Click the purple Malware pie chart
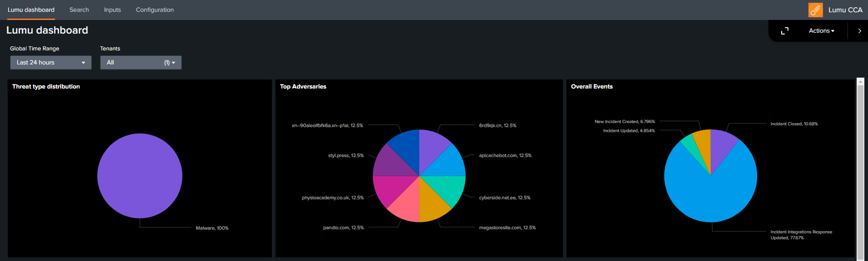868x261 pixels. pos(140,176)
